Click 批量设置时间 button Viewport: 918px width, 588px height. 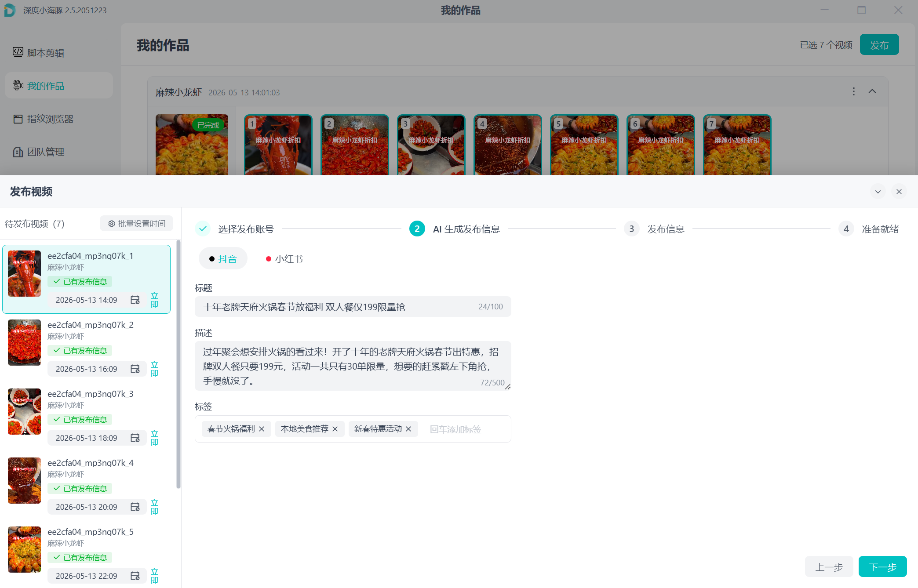pyautogui.click(x=136, y=224)
